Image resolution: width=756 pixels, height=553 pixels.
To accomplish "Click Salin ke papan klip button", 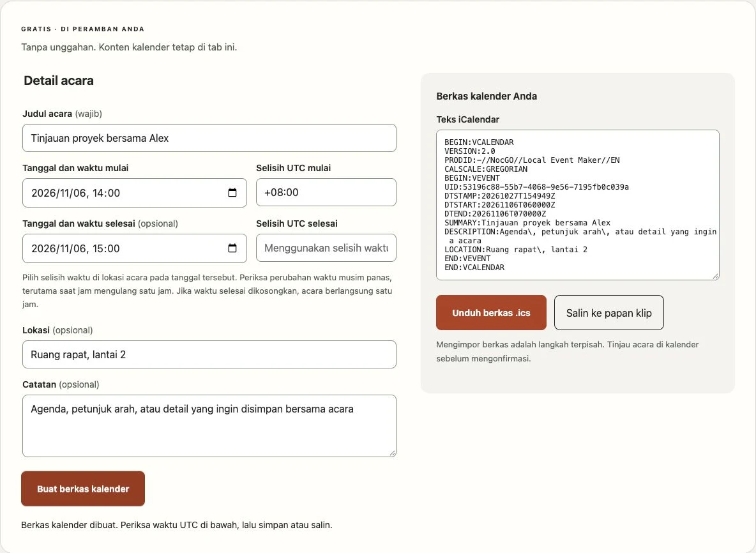I will click(609, 312).
